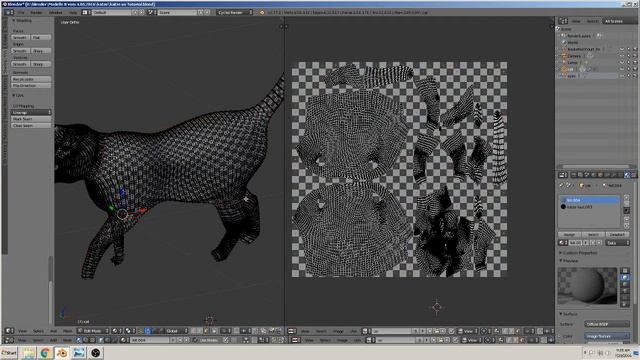Click the Recalculate normals button

click(x=31, y=79)
